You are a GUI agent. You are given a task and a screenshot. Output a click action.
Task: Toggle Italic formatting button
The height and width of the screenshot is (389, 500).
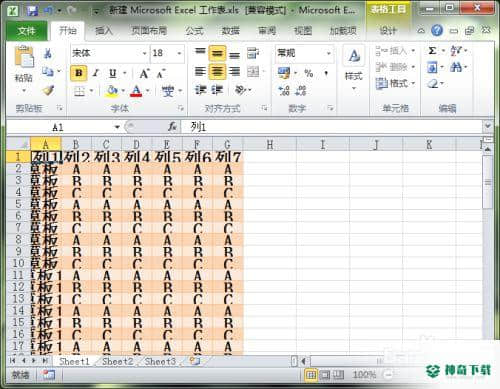tap(96, 73)
